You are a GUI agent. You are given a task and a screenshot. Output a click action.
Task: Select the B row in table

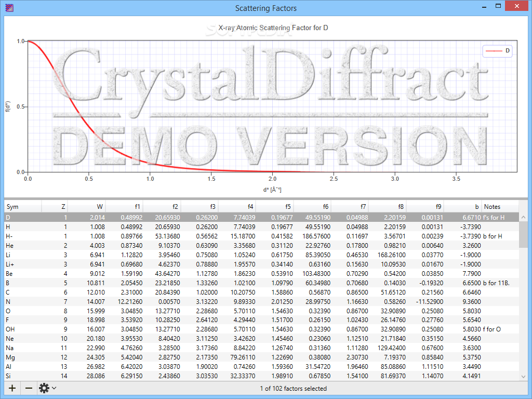pyautogui.click(x=262, y=283)
